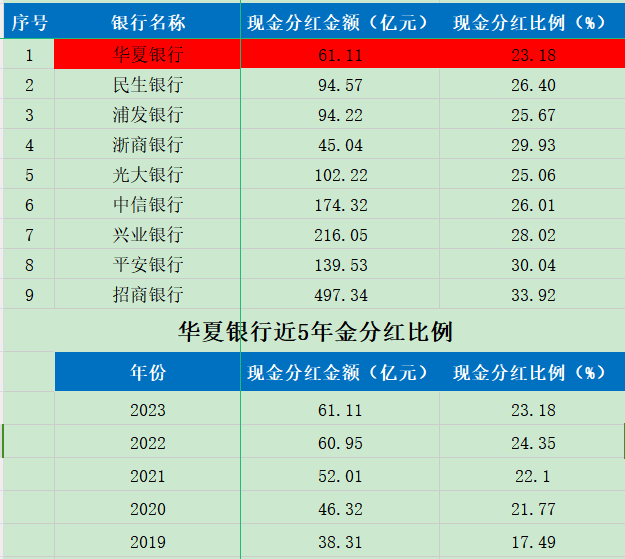Viewport: 625px width, 559px height.
Task: Click the 25.06 ratio cell
Action: click(532, 174)
